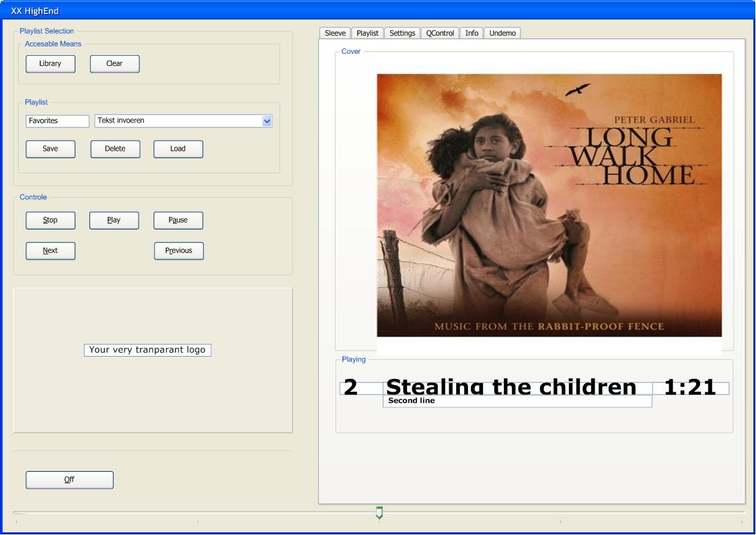Screen dimensions: 756x535
Task: Start playback with Play
Action: pyautogui.click(x=114, y=221)
